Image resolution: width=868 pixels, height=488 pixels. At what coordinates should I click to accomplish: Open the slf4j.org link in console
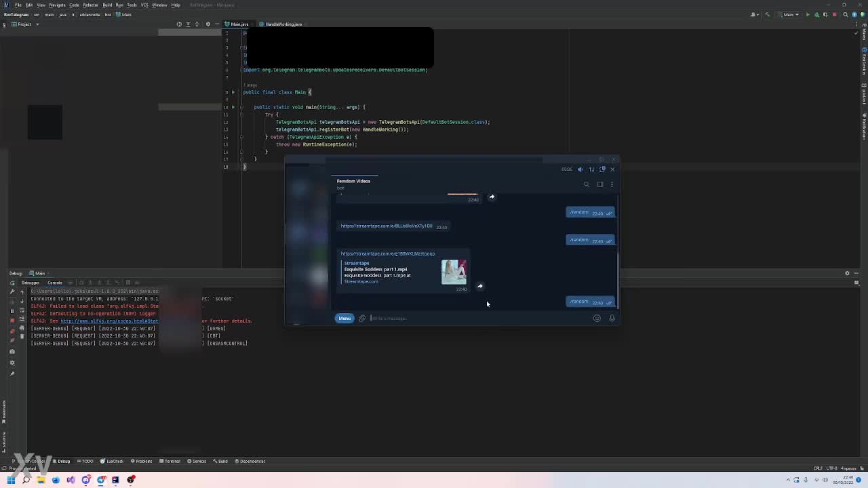[x=108, y=321]
